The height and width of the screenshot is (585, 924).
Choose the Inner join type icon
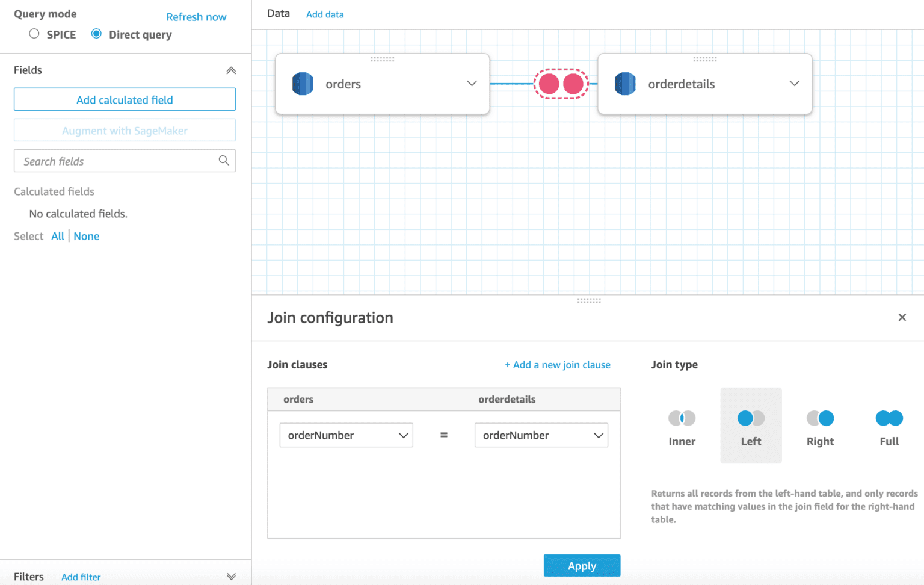point(682,418)
